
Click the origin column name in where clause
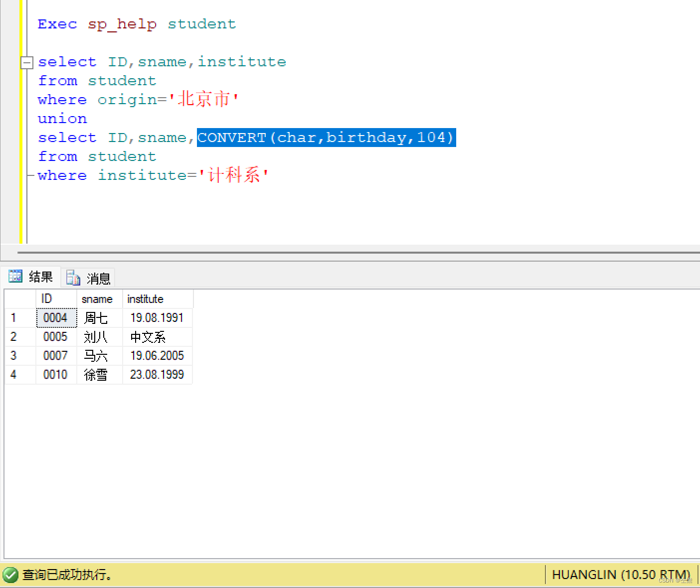tap(127, 100)
